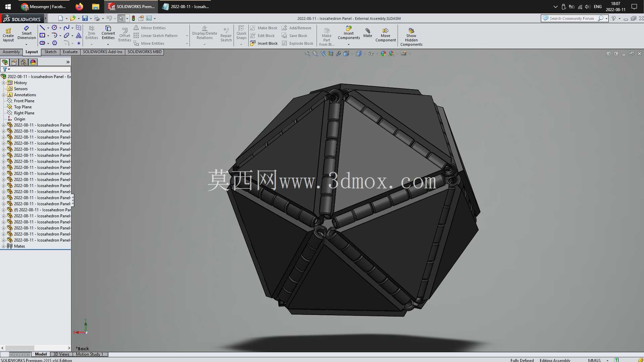Image resolution: width=644 pixels, height=362 pixels.
Task: Save the document with the floppy icon
Action: pos(85,18)
